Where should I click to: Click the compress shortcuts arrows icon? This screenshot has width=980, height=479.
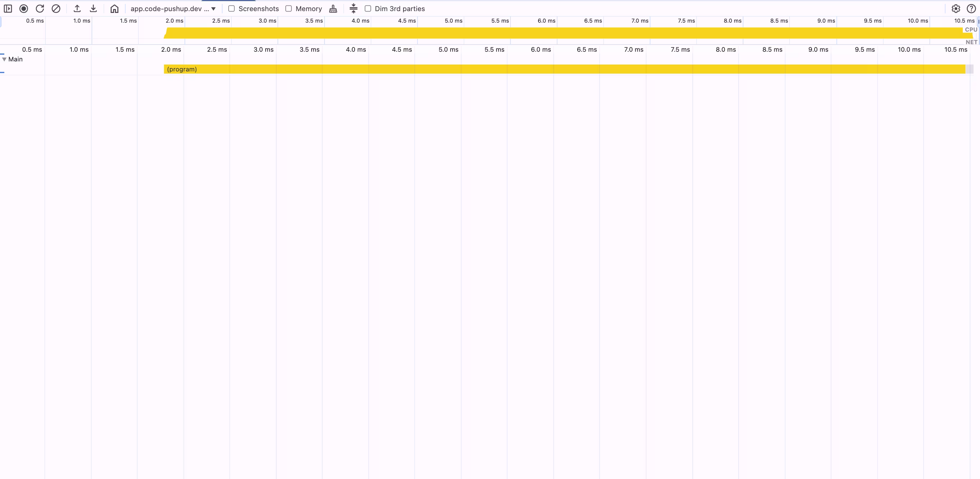(354, 8)
